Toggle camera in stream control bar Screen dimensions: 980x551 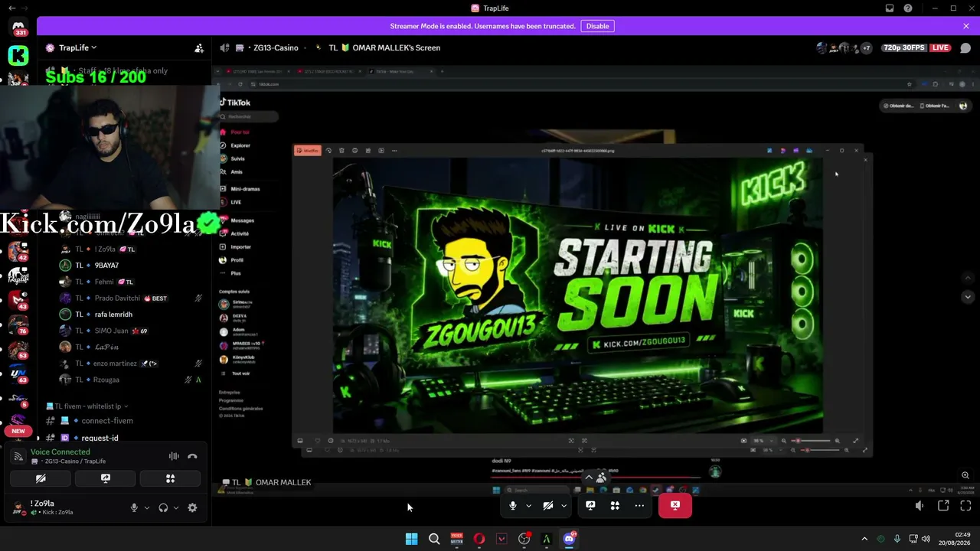(x=548, y=505)
